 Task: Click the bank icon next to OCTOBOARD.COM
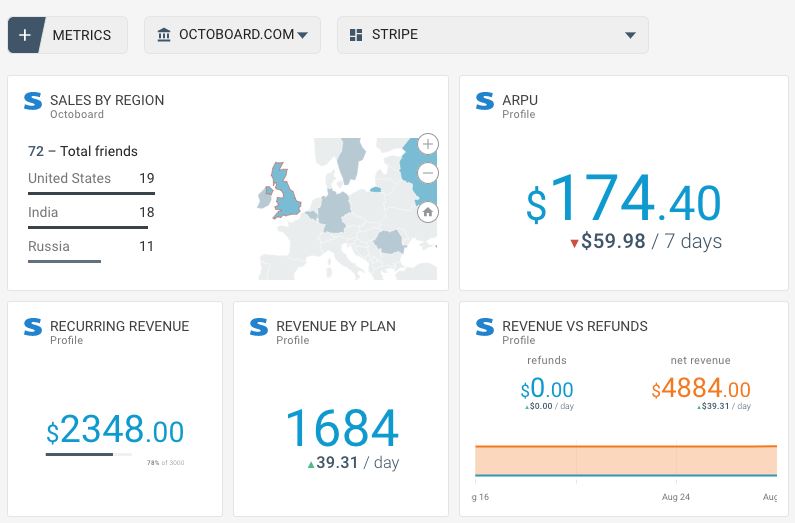tap(164, 34)
